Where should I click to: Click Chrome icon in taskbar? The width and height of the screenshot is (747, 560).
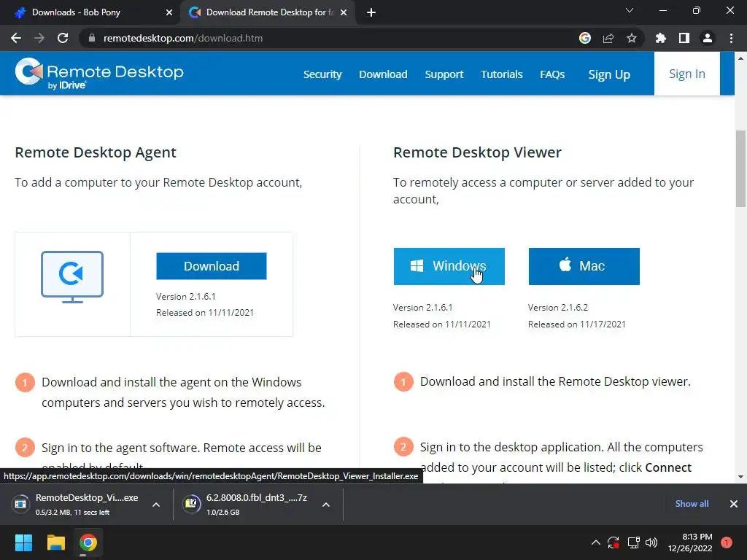(x=88, y=542)
